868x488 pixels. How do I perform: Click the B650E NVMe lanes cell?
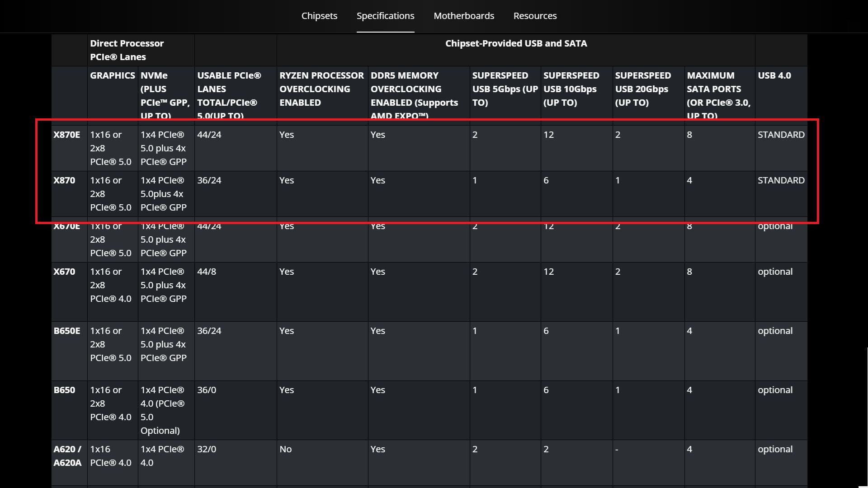pyautogui.click(x=163, y=344)
